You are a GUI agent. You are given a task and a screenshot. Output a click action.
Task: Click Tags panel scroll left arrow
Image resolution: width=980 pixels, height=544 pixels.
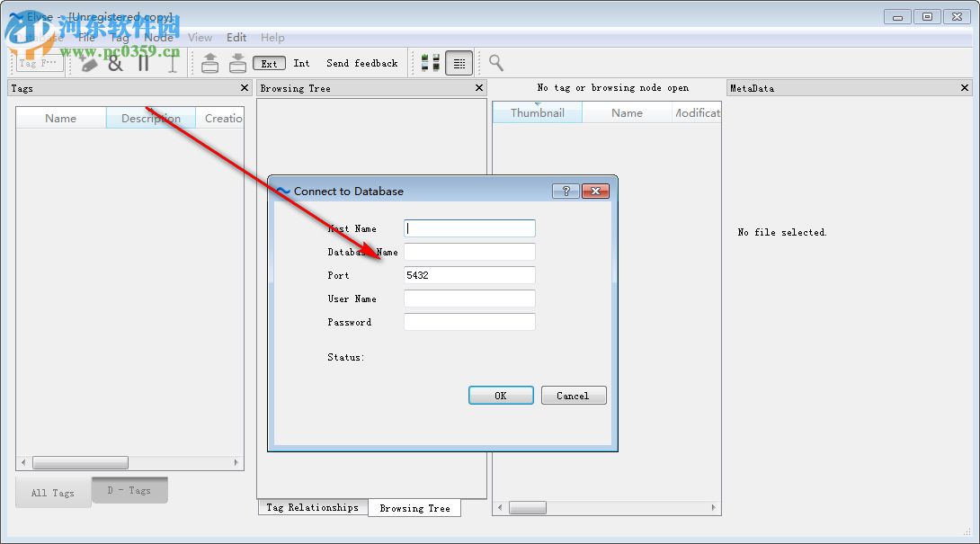coord(23,463)
